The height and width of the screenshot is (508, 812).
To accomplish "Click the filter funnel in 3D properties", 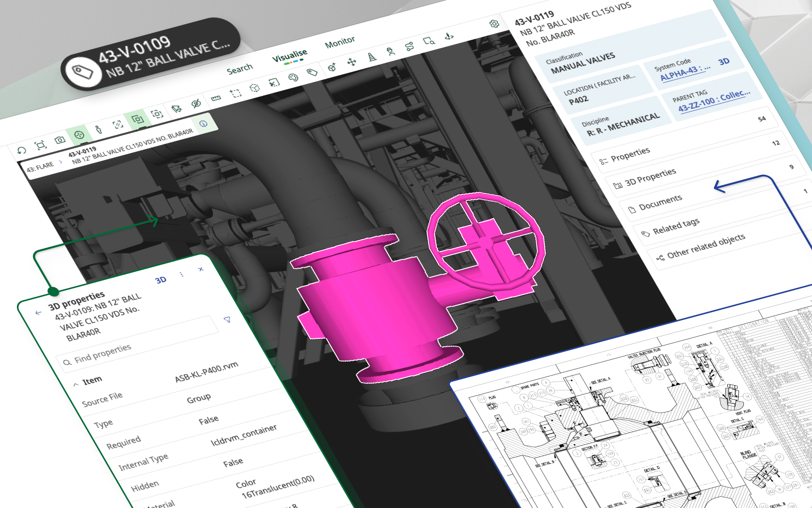I will coord(227,320).
